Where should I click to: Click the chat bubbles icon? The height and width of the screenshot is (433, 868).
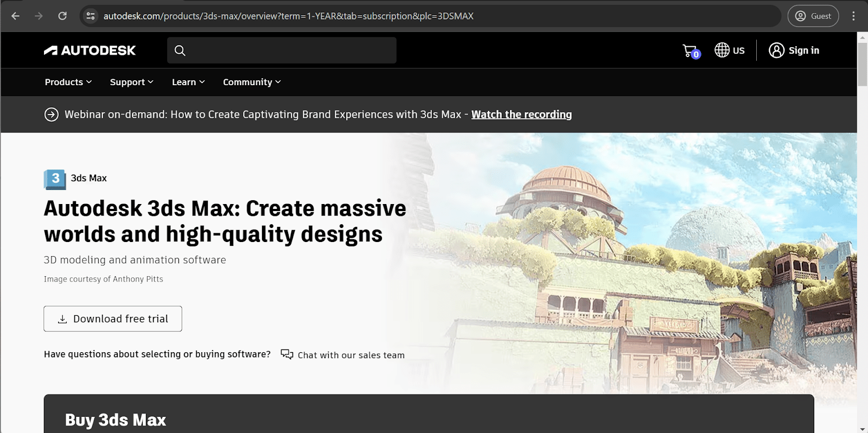[287, 354]
